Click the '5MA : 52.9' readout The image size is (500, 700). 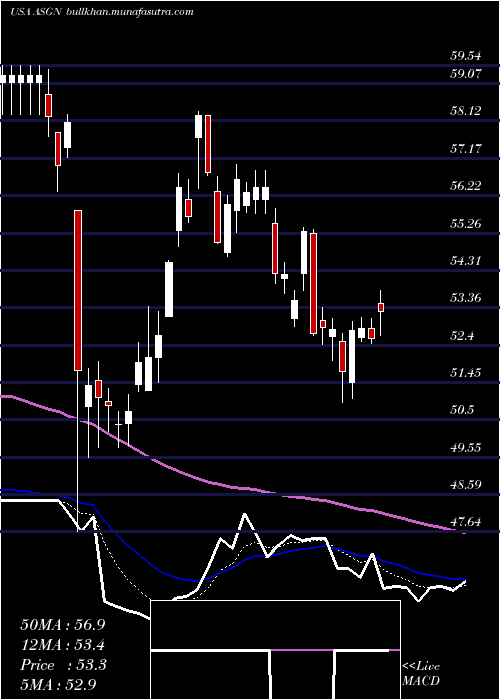[59, 684]
